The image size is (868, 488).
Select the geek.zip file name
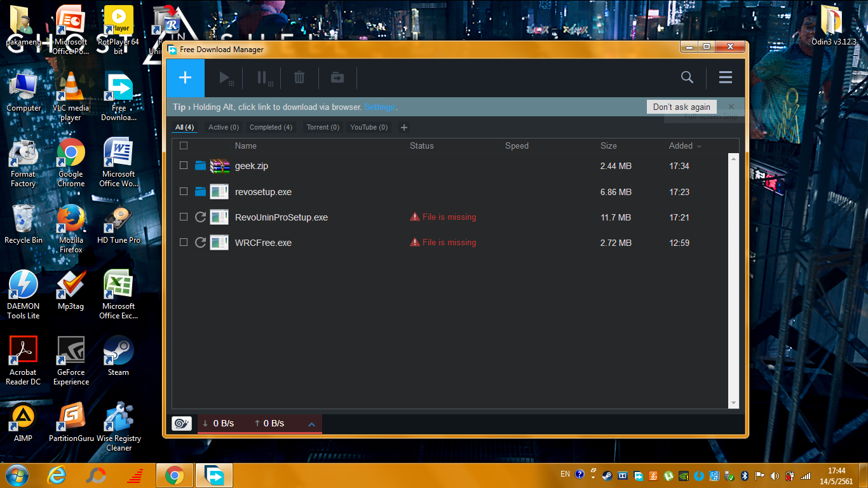coord(252,166)
